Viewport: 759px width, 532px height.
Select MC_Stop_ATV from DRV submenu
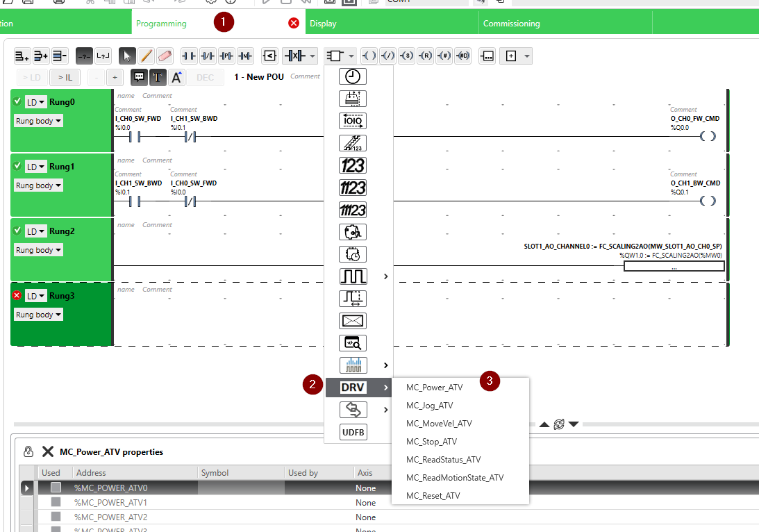[x=431, y=442]
